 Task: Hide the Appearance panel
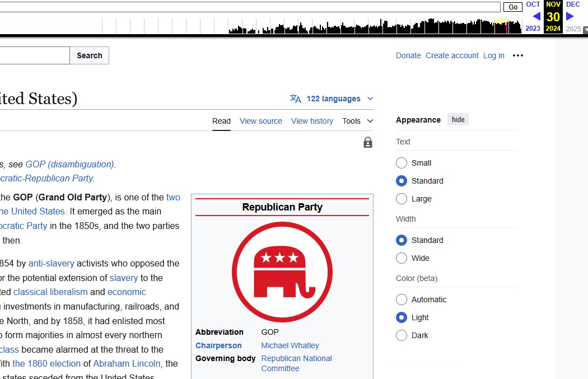point(458,120)
